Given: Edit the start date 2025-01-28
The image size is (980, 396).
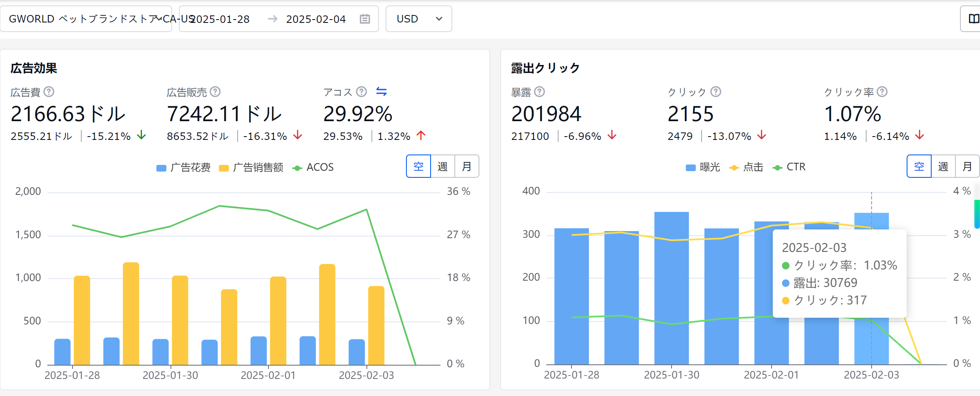Looking at the screenshot, I should pos(220,19).
